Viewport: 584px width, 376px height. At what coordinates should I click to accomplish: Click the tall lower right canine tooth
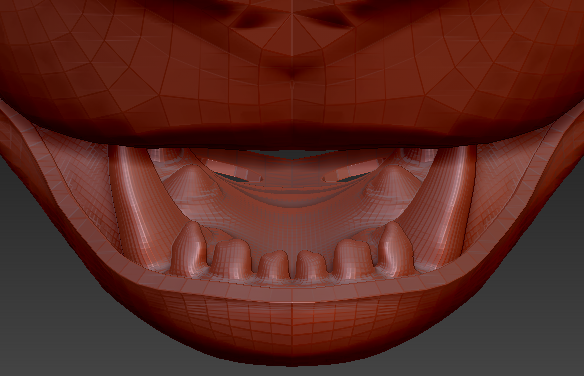coord(395,249)
